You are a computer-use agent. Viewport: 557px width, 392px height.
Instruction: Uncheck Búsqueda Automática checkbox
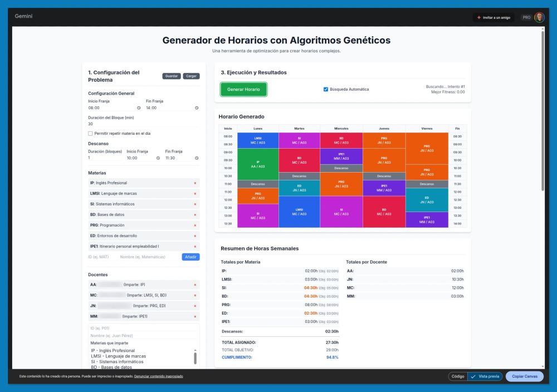(326, 90)
